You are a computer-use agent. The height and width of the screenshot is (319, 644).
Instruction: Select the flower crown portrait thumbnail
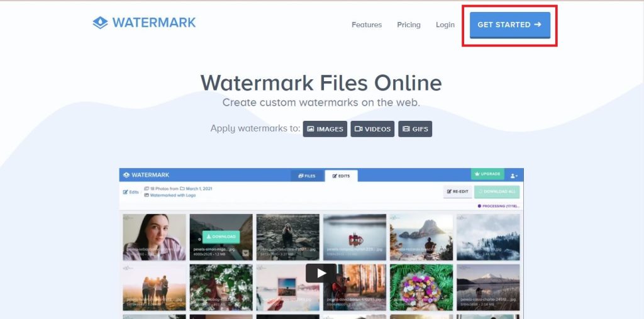[x=421, y=288]
